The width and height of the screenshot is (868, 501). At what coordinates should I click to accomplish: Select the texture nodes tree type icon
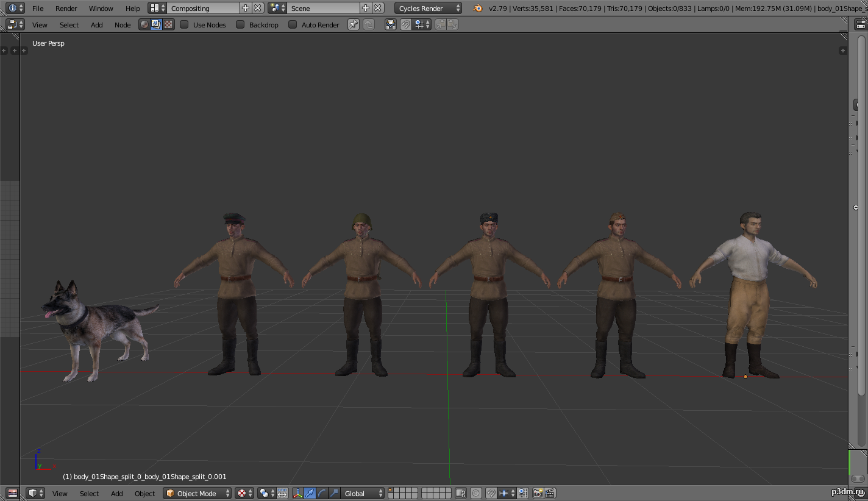point(168,25)
